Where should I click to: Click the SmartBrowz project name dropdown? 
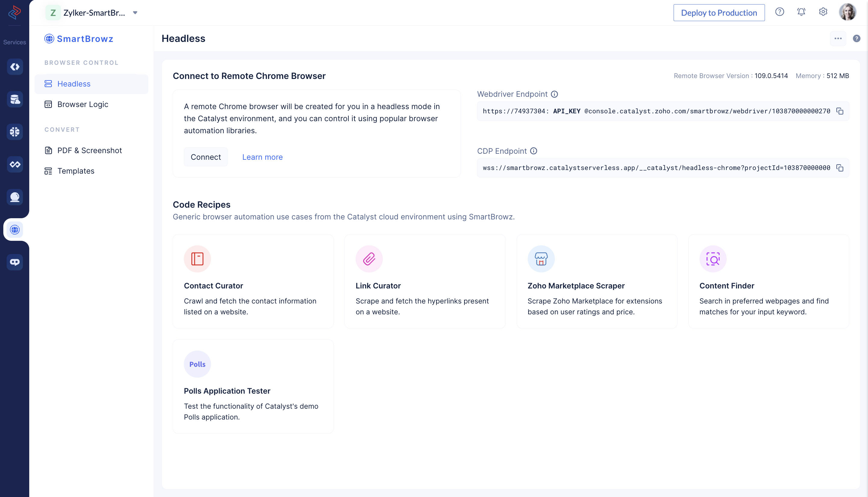click(136, 13)
